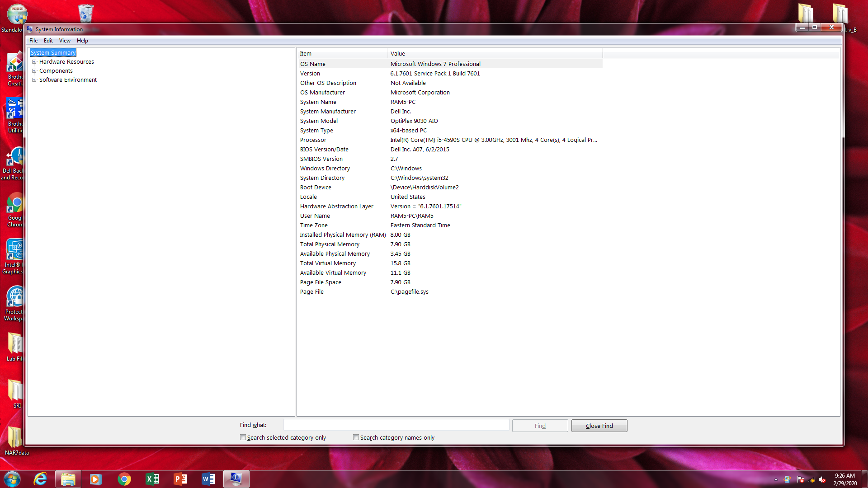Image resolution: width=868 pixels, height=488 pixels.
Task: Select the Brother Creative desktop shortcut
Action: pos(14,69)
